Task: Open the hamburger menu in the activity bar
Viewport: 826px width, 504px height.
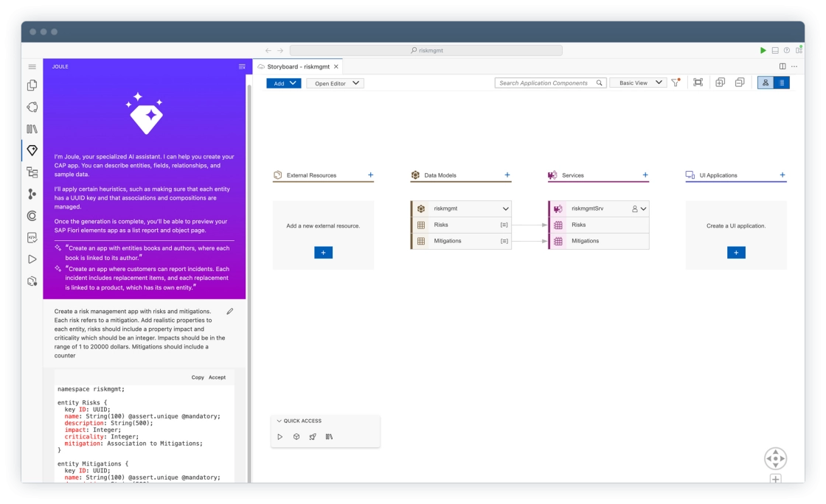Action: (32, 67)
